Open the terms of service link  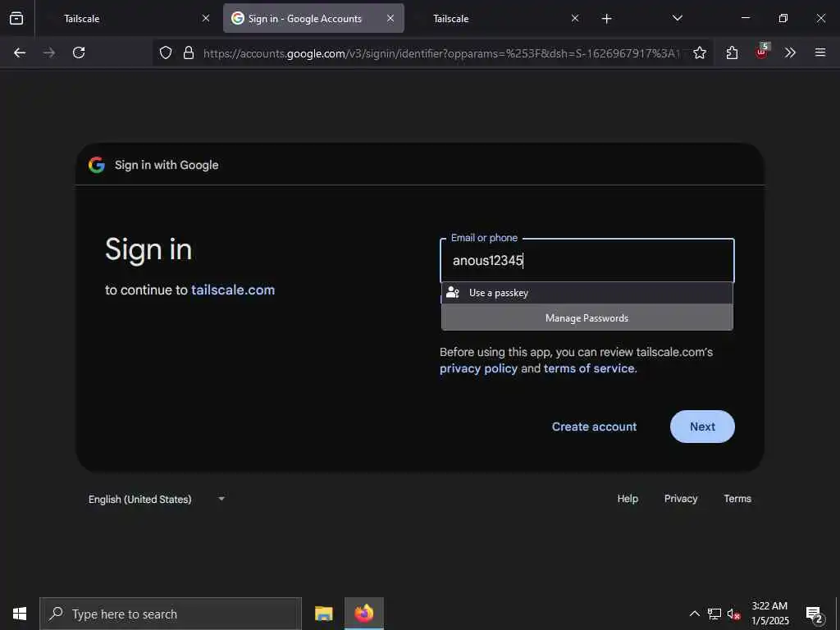(x=589, y=368)
